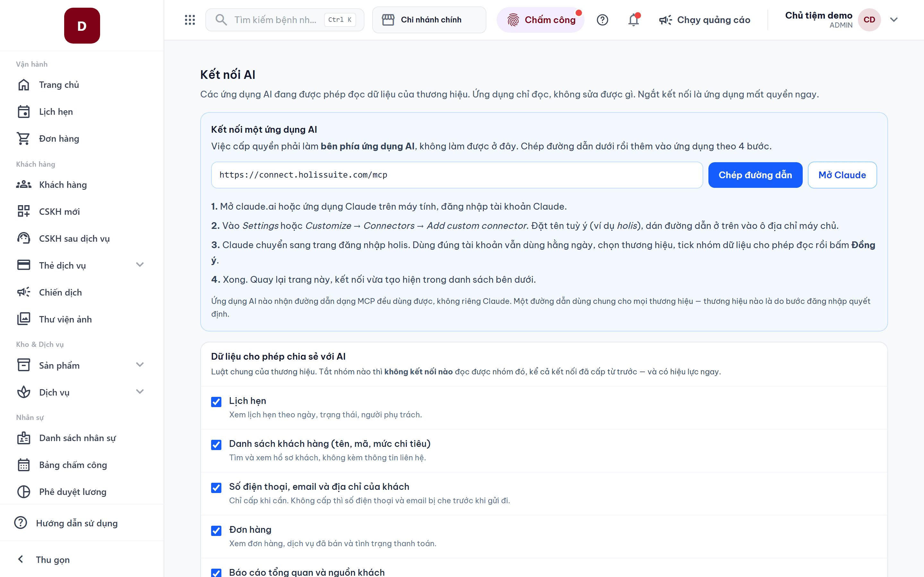Image resolution: width=924 pixels, height=577 pixels.
Task: Click the Chép đường dẫn button
Action: tap(755, 175)
